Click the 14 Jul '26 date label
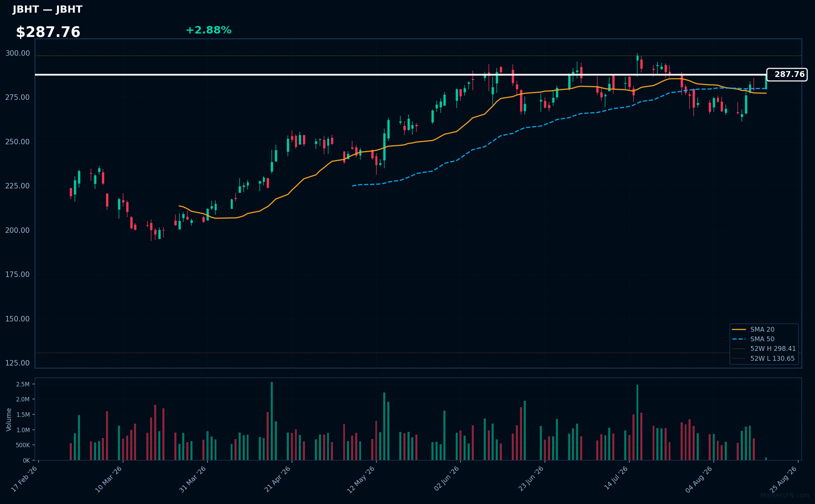 616,479
